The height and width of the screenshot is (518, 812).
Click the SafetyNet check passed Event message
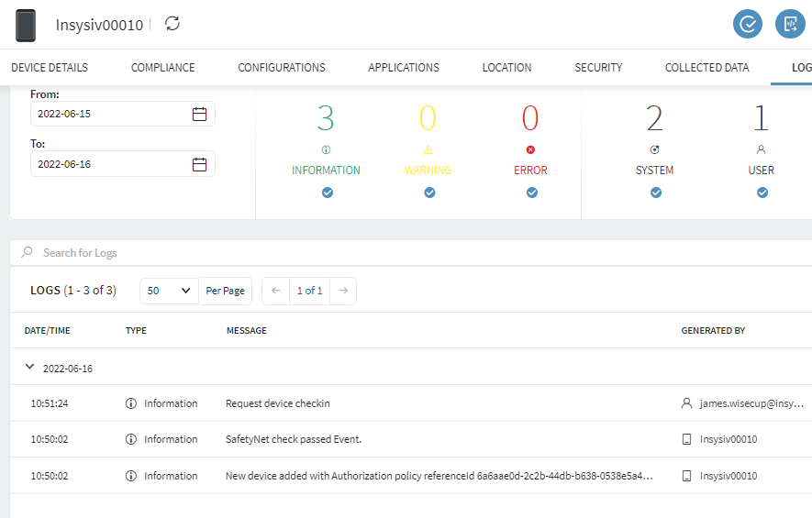(x=294, y=439)
